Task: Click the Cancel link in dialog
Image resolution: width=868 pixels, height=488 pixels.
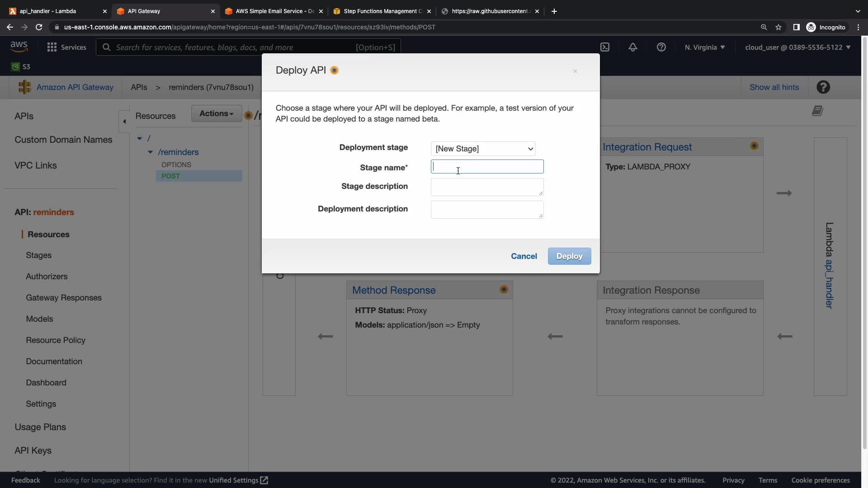Action: tap(524, 256)
